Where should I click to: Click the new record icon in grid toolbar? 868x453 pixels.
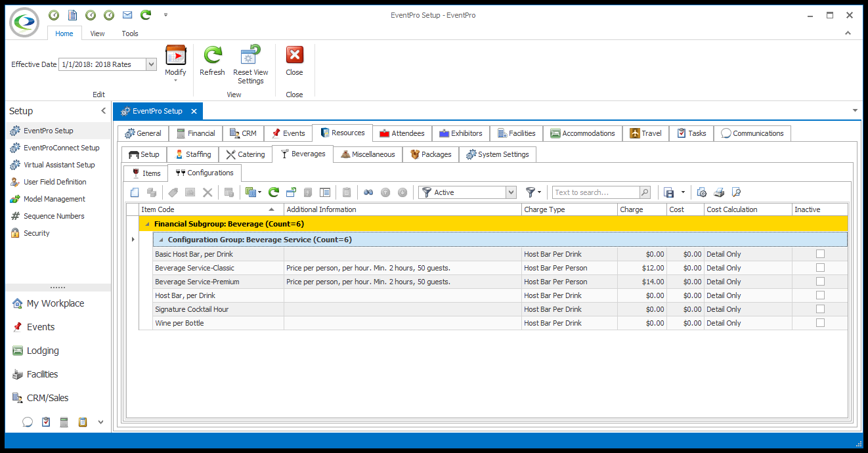[x=135, y=192]
